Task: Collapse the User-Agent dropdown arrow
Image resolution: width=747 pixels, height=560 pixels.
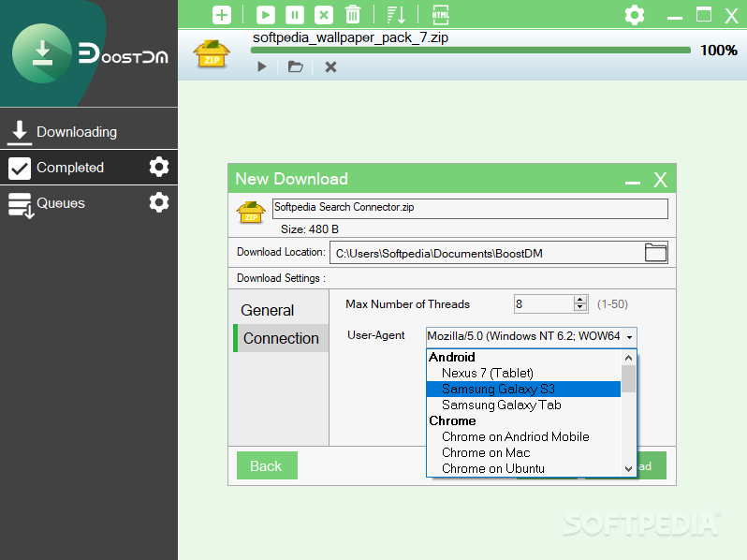Action: [x=629, y=337]
